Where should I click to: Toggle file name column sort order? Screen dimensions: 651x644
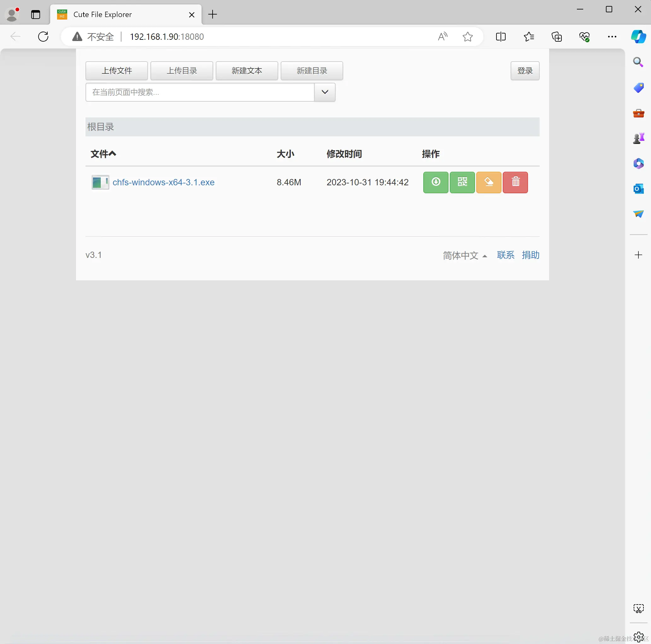103,154
